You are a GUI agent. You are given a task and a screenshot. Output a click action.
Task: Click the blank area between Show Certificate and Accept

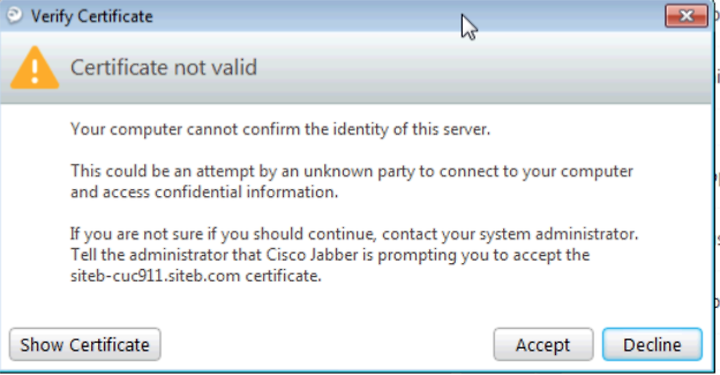tap(327, 345)
